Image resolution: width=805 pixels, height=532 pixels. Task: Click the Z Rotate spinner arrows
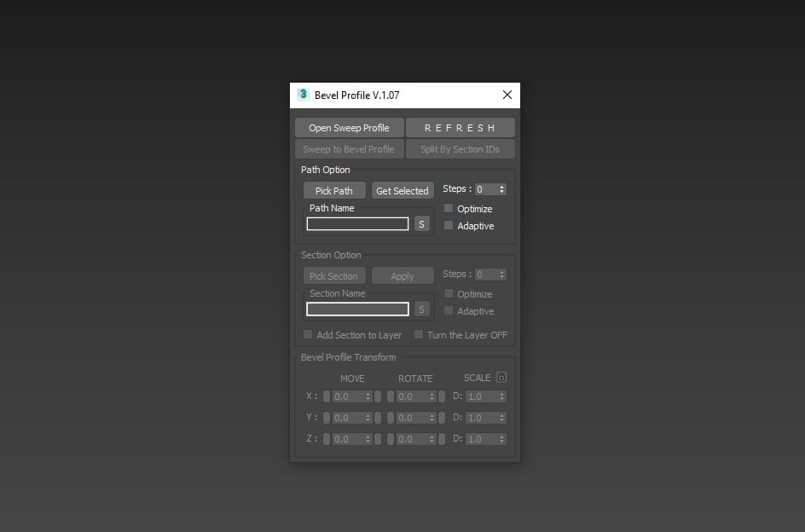tap(431, 439)
